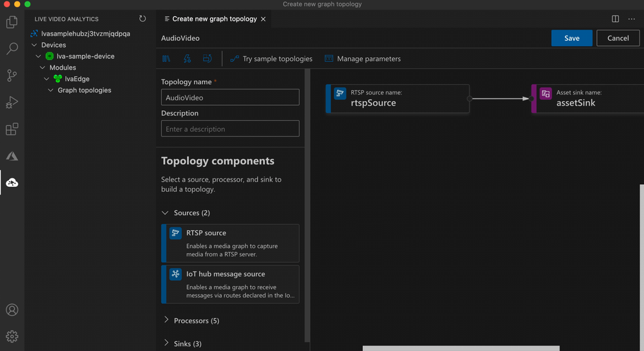Click the AudioVideo breadcrumb title
The width and height of the screenshot is (644, 351).
click(181, 38)
